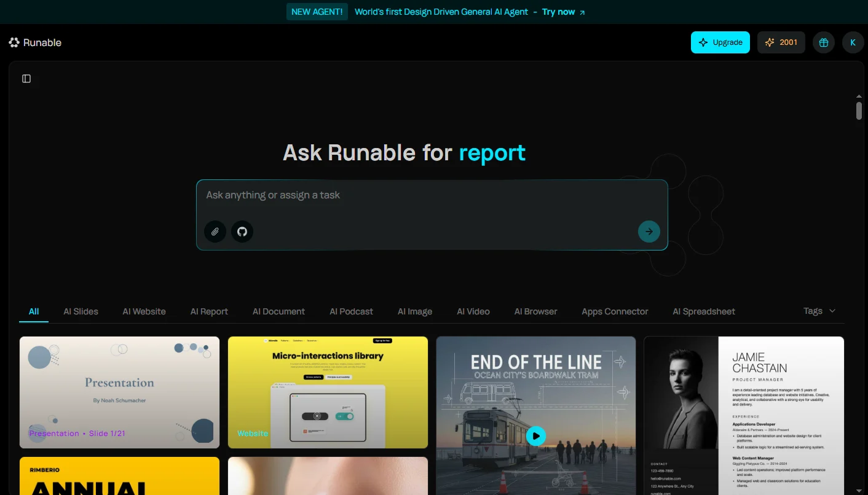Click the Upgrade button
868x495 pixels.
pos(720,42)
